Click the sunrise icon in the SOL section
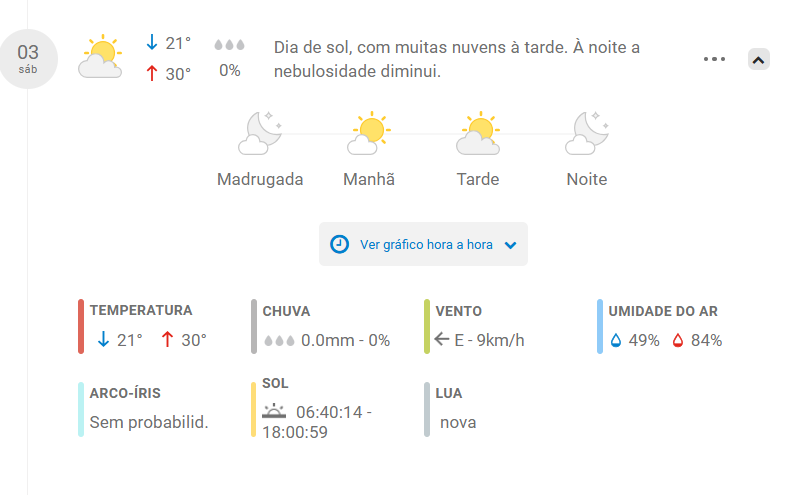 274,411
